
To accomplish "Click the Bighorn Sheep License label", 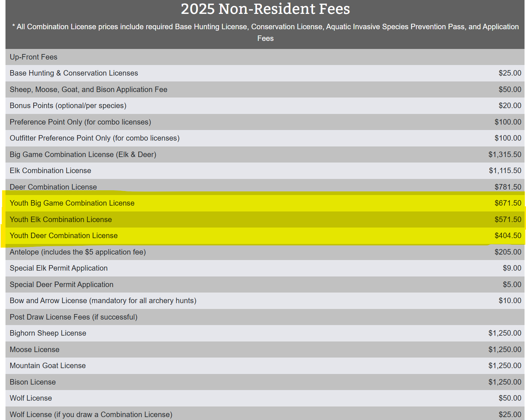I will click(48, 333).
